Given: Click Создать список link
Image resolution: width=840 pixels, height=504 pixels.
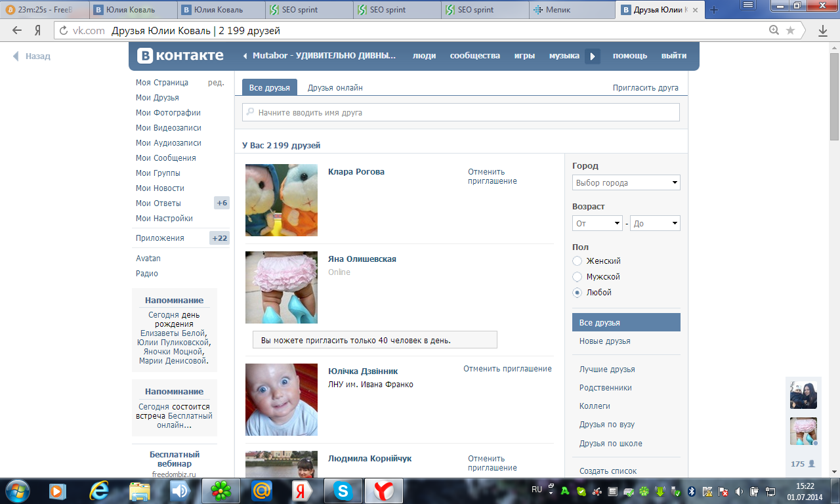Looking at the screenshot, I should pos(608,471).
